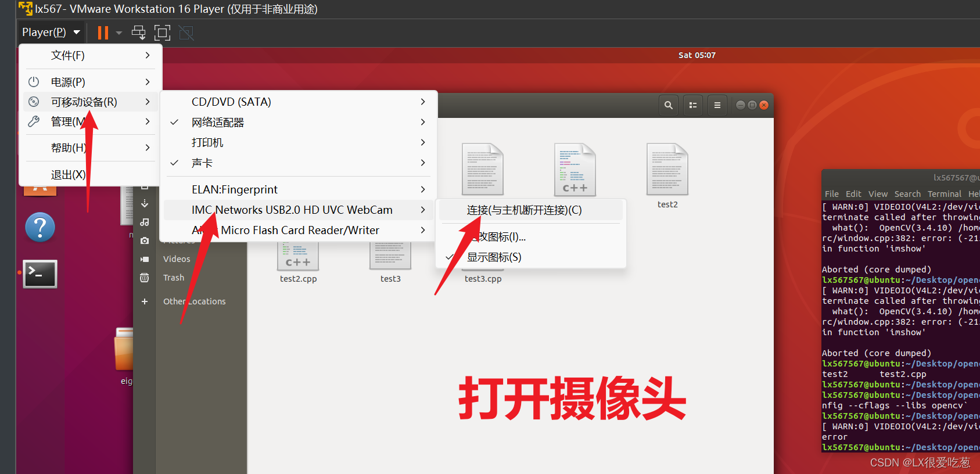Open Other Locations in sidebar
The image size is (980, 474).
click(195, 301)
